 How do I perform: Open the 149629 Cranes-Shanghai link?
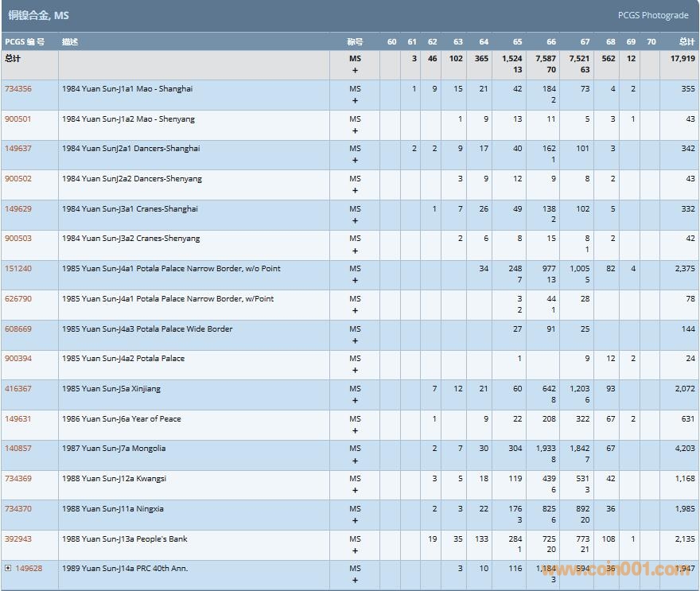click(x=18, y=209)
